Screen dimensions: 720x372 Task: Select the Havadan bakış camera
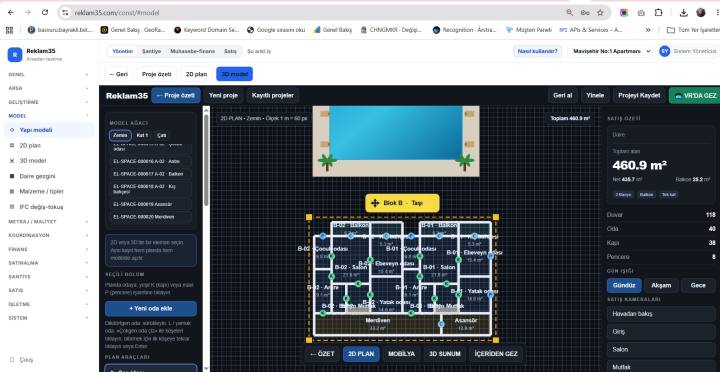[x=661, y=314]
